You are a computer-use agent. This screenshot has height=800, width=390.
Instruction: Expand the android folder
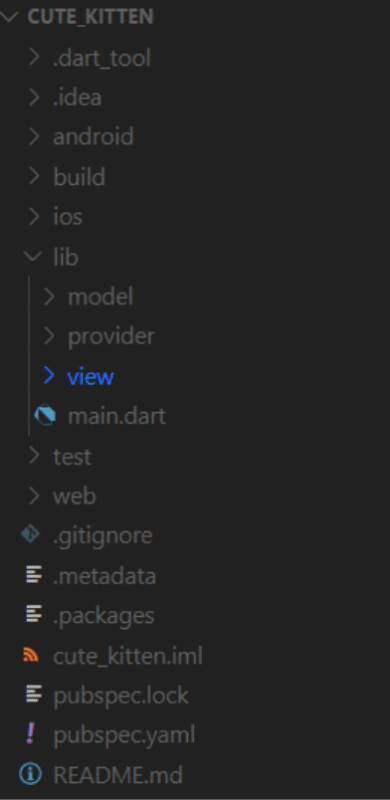pos(34,137)
